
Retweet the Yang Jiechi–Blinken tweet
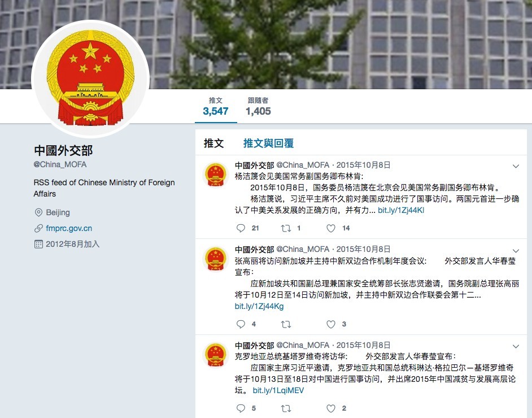pyautogui.click(x=286, y=228)
